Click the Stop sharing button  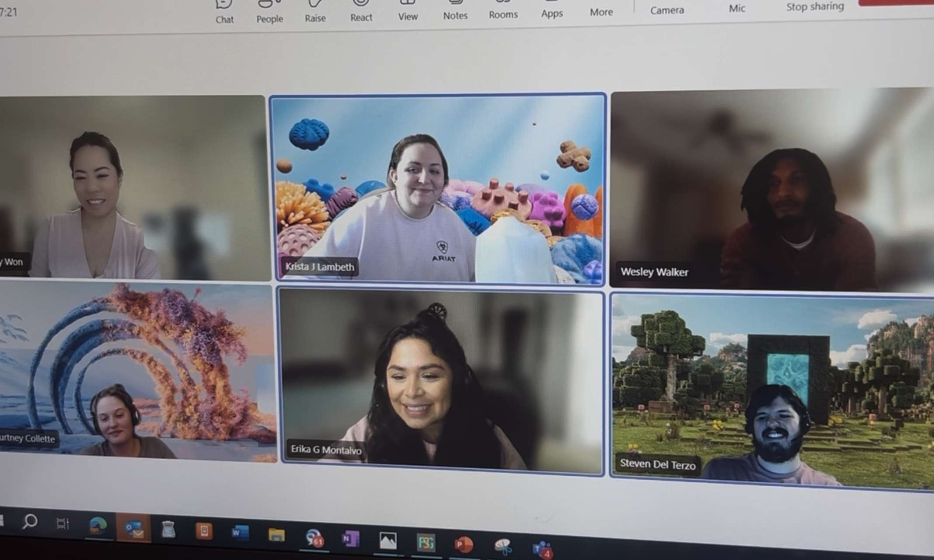click(x=814, y=7)
